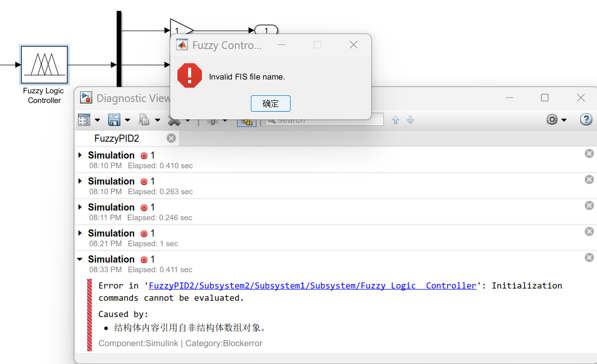This screenshot has height=364, width=597.
Task: Open the help question mark icon
Action: (x=586, y=120)
